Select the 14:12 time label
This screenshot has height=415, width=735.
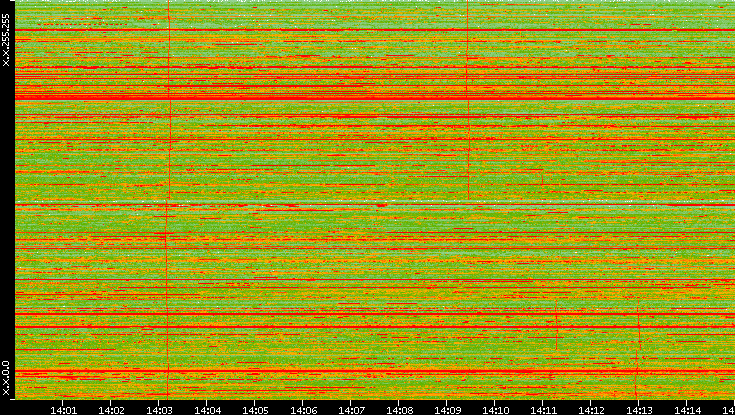coord(591,410)
